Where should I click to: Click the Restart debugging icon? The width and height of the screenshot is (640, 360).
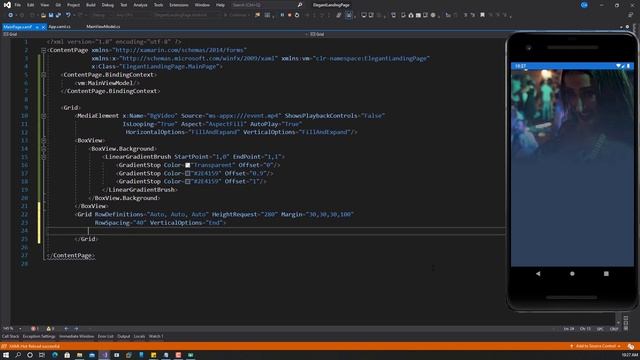pos(297,15)
